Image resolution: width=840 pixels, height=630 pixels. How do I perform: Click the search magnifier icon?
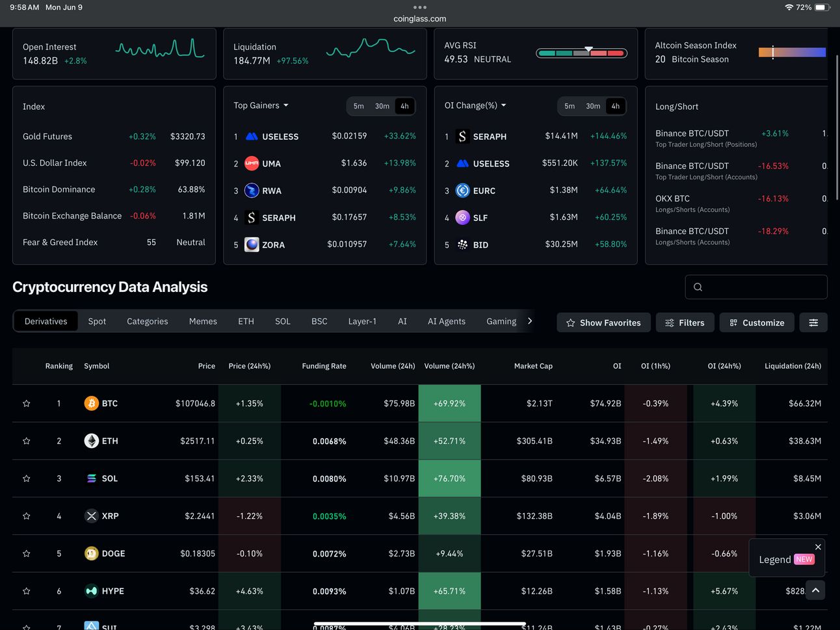click(698, 287)
